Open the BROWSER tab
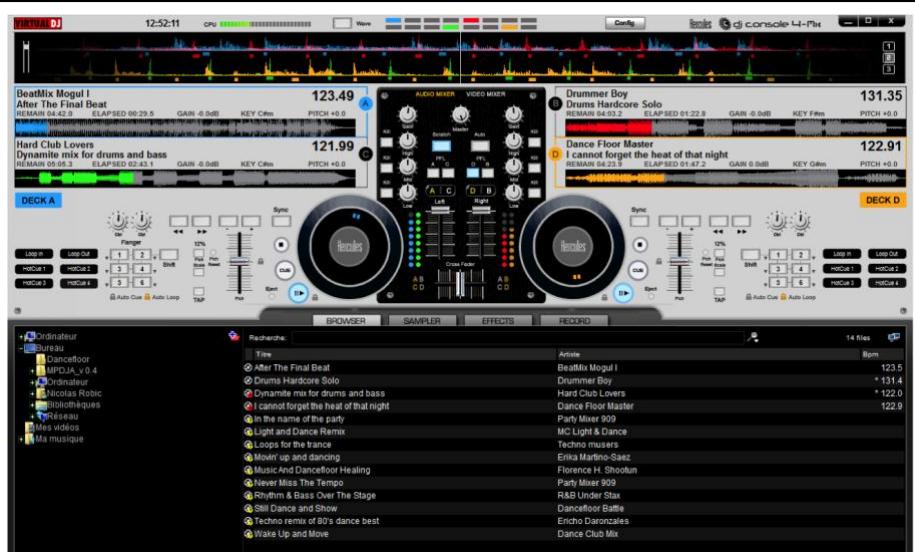 pos(346,321)
